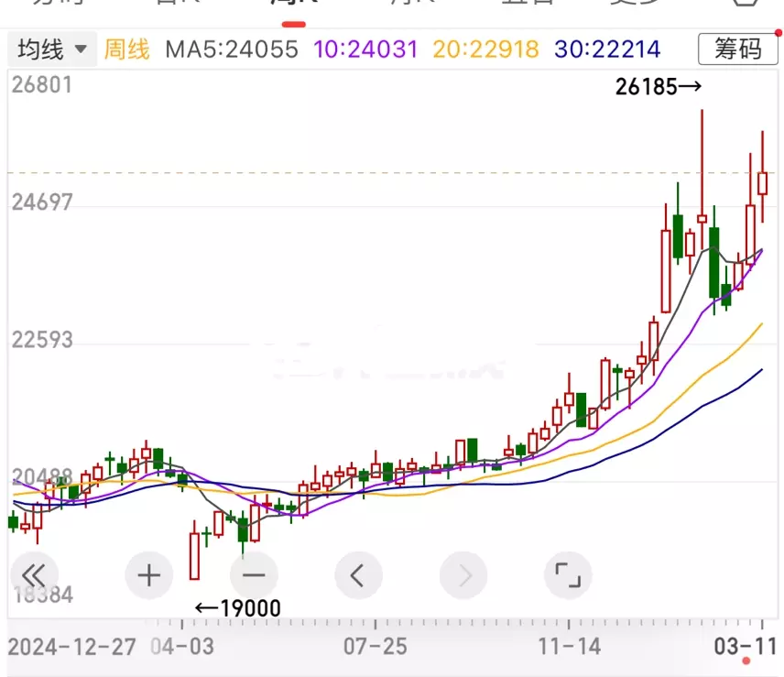Image resolution: width=784 pixels, height=677 pixels.
Task: Zoom in the chart with the plus icon
Action: point(148,575)
